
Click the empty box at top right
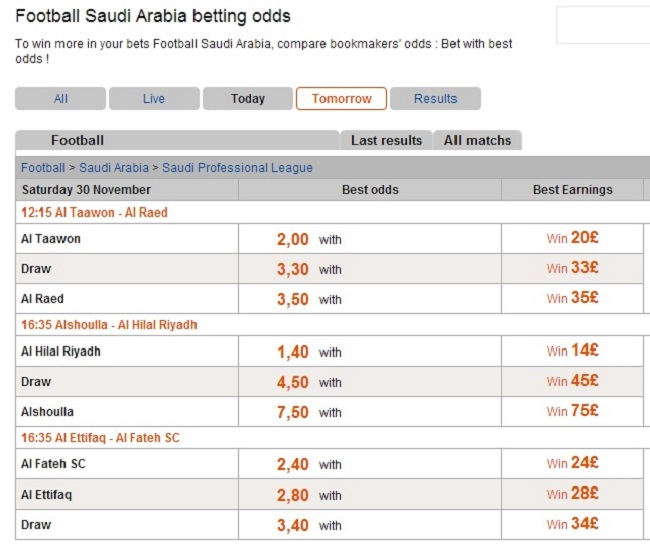pos(603,25)
